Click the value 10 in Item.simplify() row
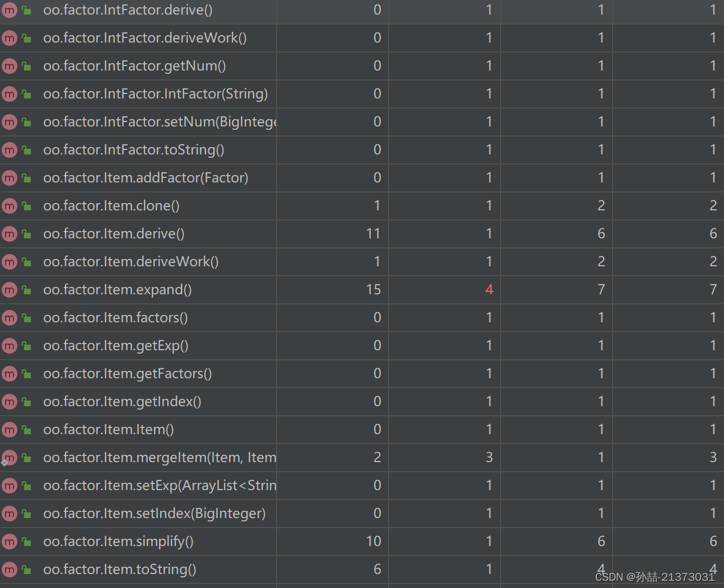This screenshot has width=724, height=588. 373,542
